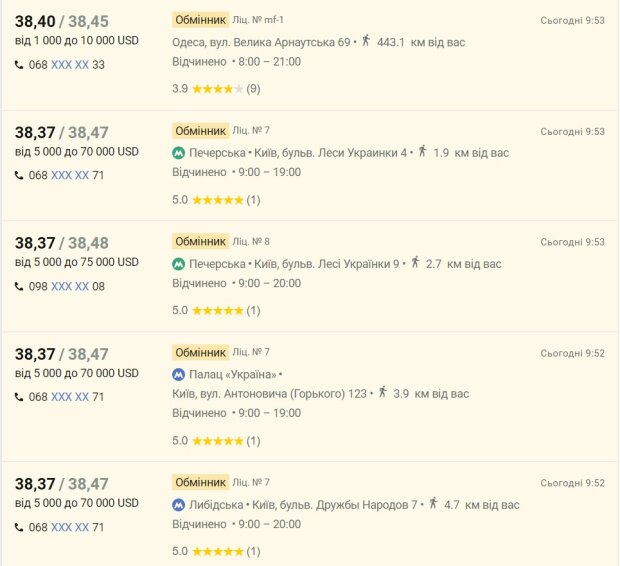Reveal the hidden phone number in the Либідська listing
Screen dimensions: 620x566
70,527
